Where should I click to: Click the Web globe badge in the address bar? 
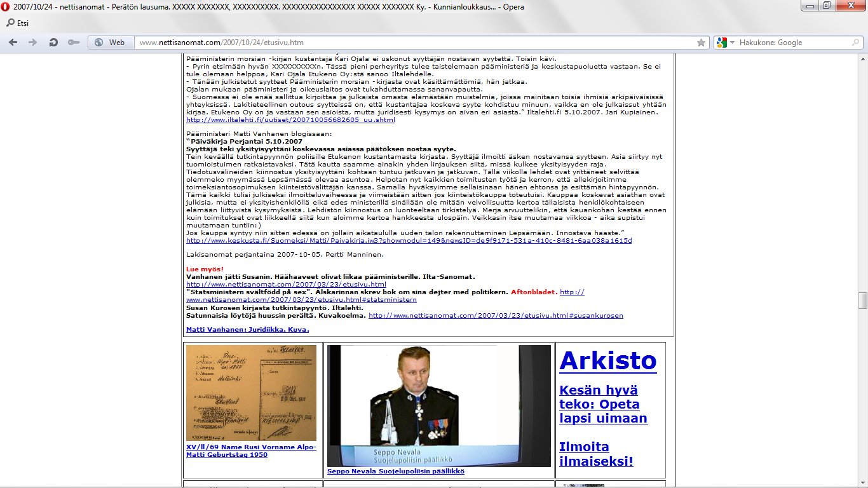110,43
